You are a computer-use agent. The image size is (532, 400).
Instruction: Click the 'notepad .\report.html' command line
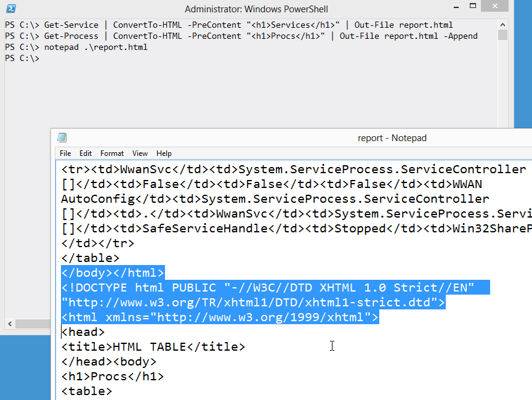point(95,47)
